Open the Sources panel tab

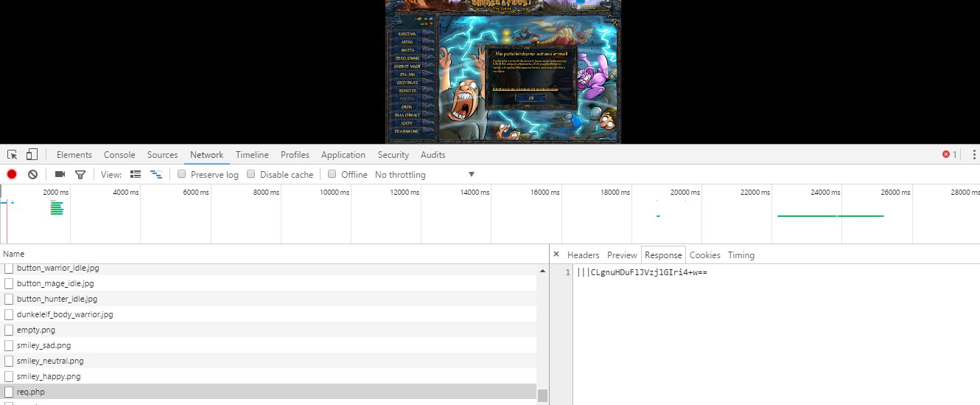click(163, 155)
